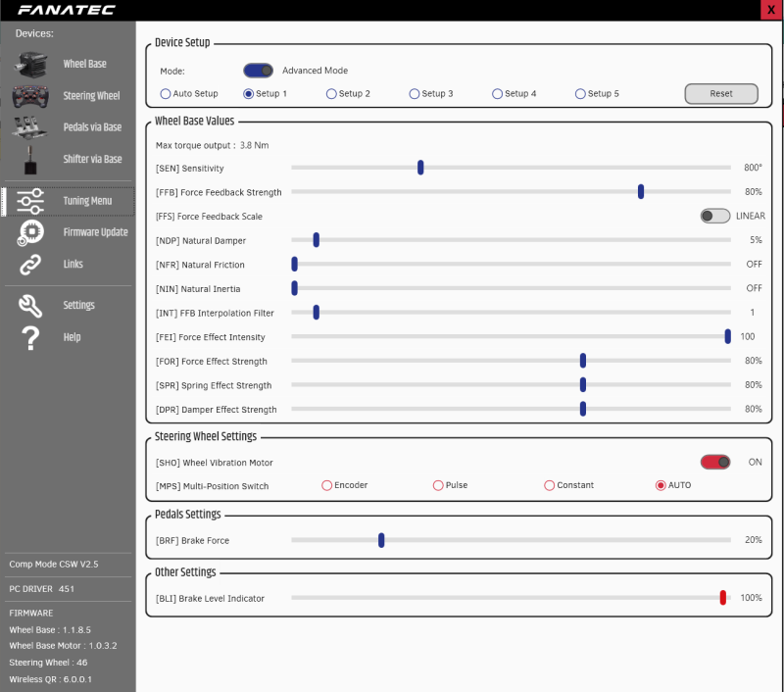Close the Fanatec window with X
Viewport: 784px width, 692px height.
(771, 10)
